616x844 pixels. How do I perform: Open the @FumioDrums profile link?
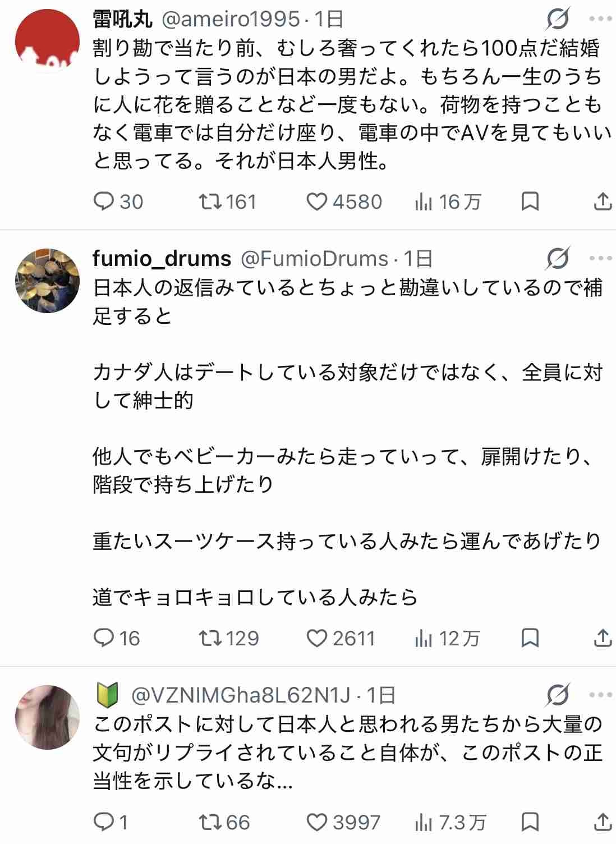click(x=314, y=259)
